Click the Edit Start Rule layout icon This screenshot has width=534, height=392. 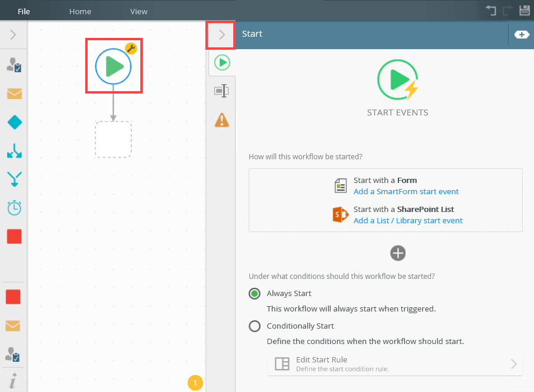point(282,364)
